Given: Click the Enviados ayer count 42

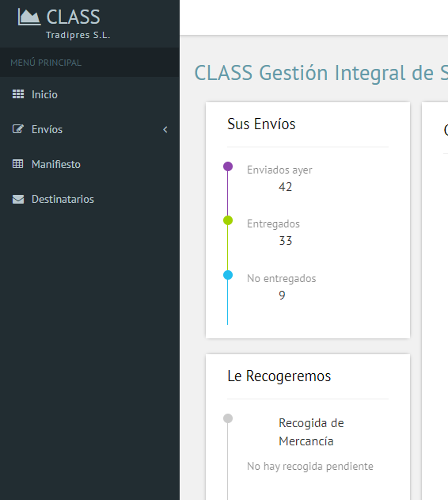Looking at the screenshot, I should pos(285,187).
